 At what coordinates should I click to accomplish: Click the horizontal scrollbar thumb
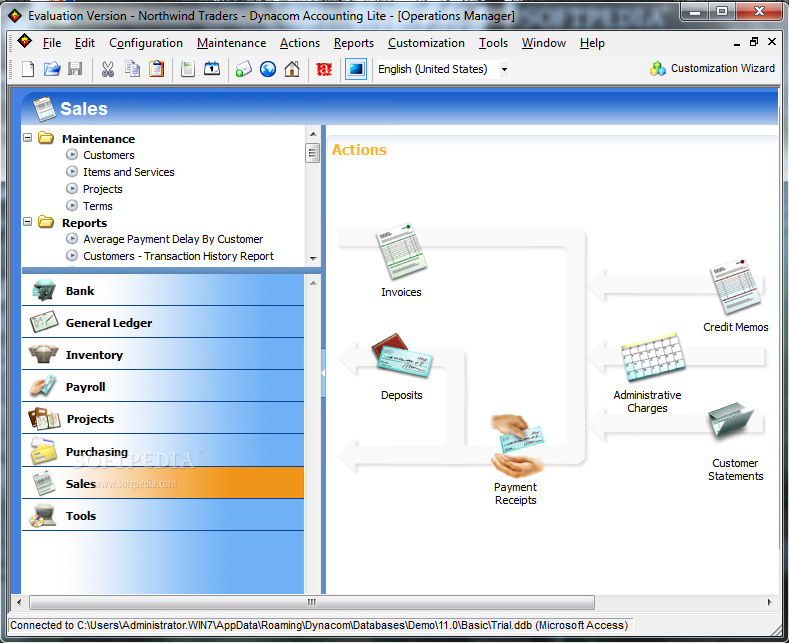pos(311,602)
